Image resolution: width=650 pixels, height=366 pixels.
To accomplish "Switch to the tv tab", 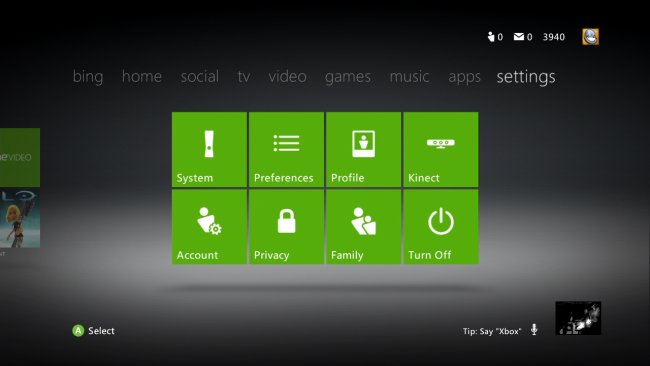I will pyautogui.click(x=244, y=76).
